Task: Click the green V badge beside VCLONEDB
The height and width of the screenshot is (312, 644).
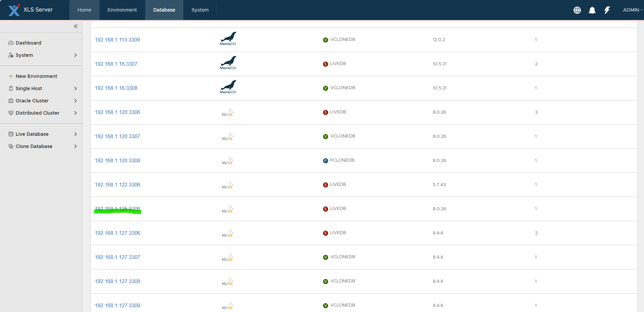Action: [325, 40]
